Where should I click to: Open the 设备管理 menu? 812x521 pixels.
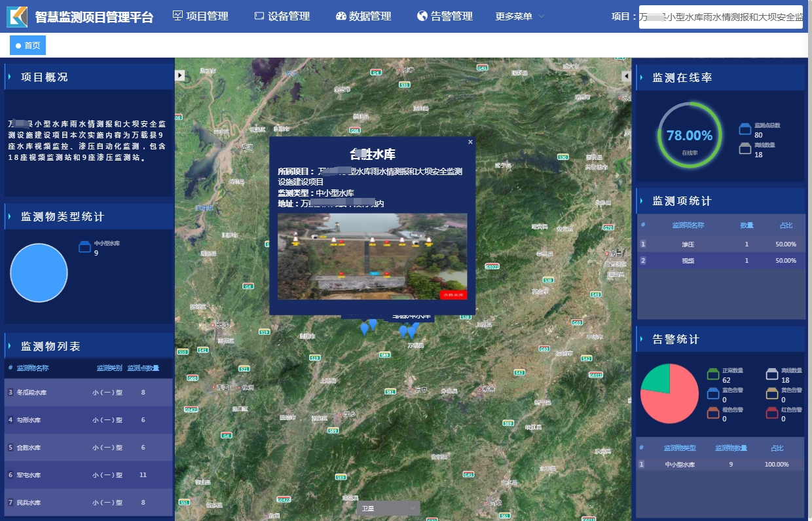(282, 16)
